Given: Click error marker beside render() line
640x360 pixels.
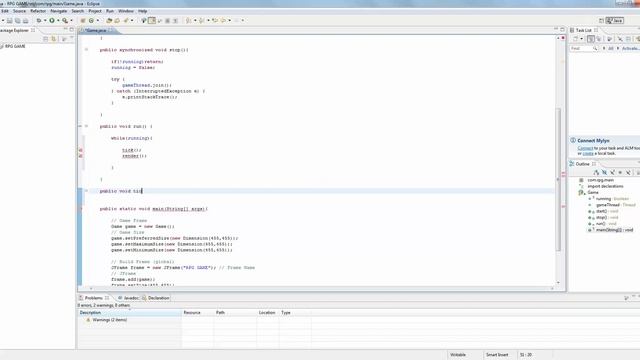Looking at the screenshot, I should (80, 156).
